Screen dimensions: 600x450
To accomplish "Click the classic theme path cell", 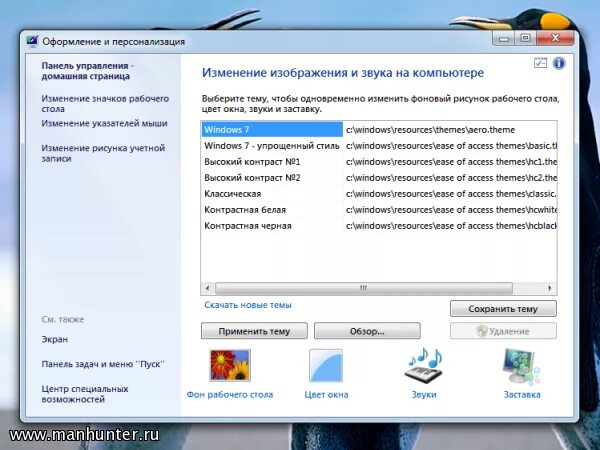I will [450, 194].
